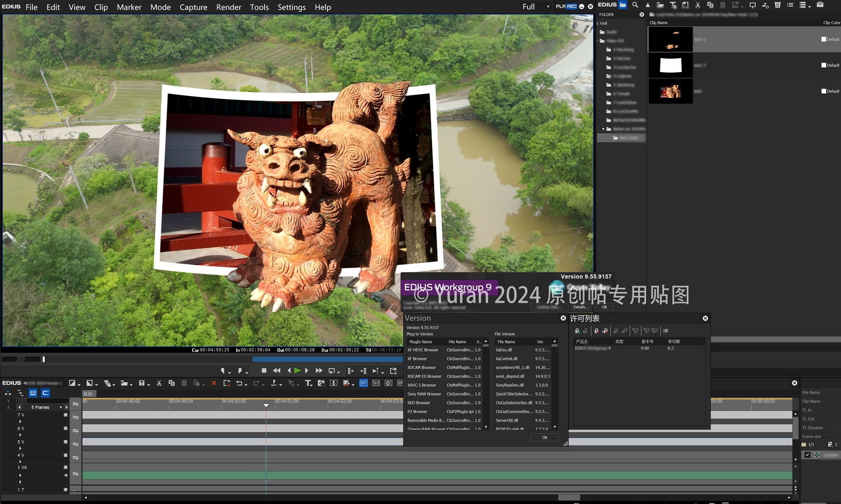The width and height of the screenshot is (841, 504).
Task: Open Clip menu
Action: tap(101, 7)
